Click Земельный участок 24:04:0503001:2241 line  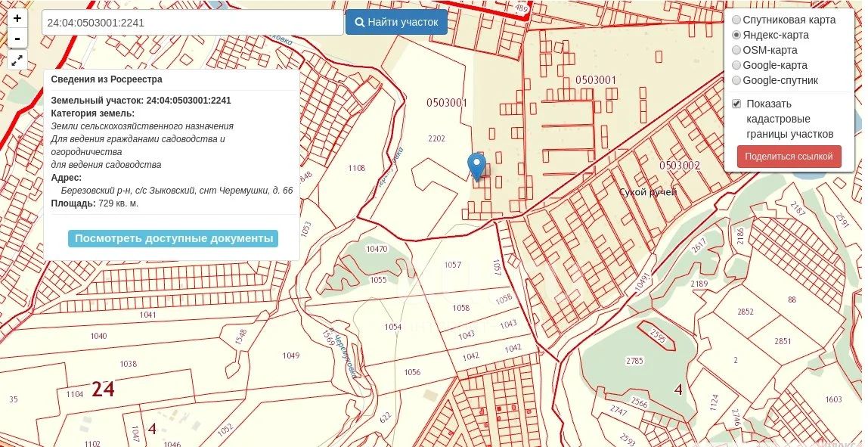[141, 101]
